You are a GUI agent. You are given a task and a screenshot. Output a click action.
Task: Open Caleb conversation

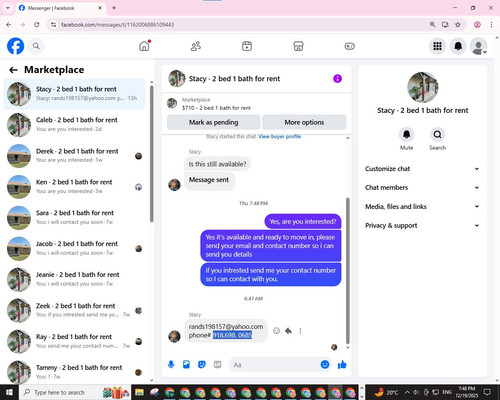[74, 125]
